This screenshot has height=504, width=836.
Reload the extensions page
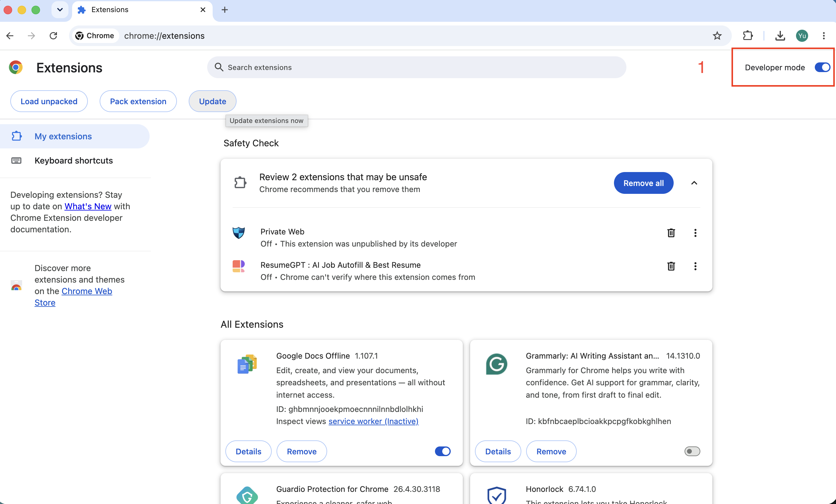[x=53, y=36]
